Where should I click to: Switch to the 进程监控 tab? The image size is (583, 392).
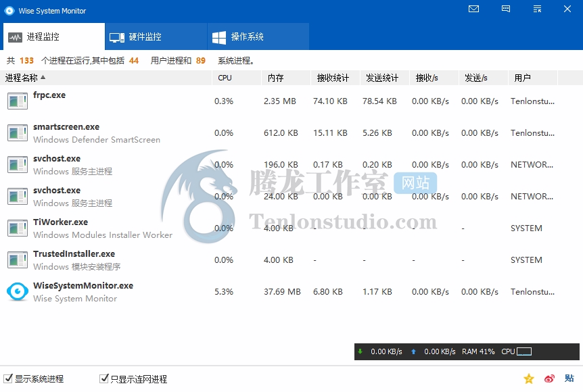pyautogui.click(x=54, y=36)
